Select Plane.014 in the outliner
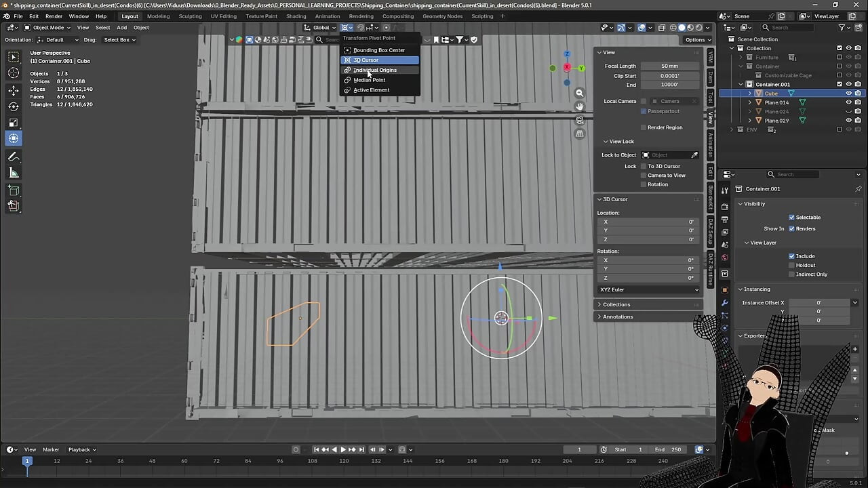The height and width of the screenshot is (488, 868). pos(776,102)
